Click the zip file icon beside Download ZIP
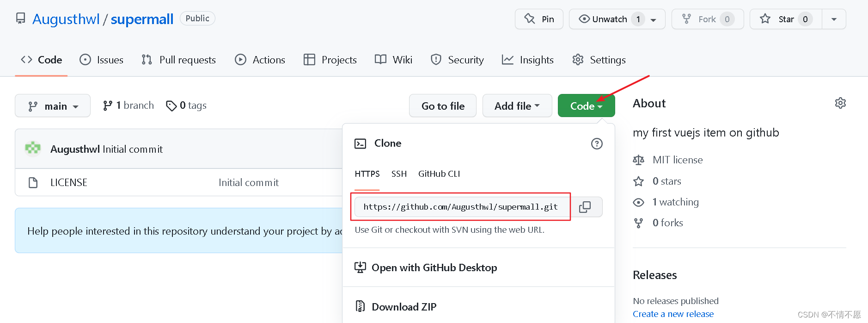 click(360, 306)
